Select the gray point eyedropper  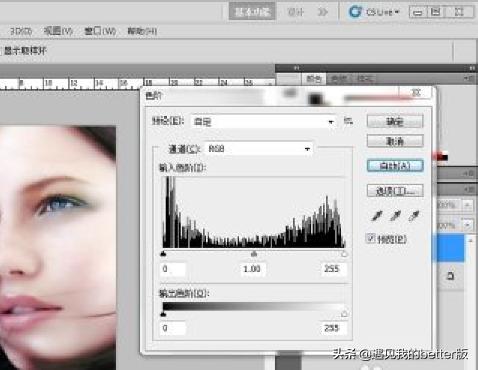click(395, 216)
